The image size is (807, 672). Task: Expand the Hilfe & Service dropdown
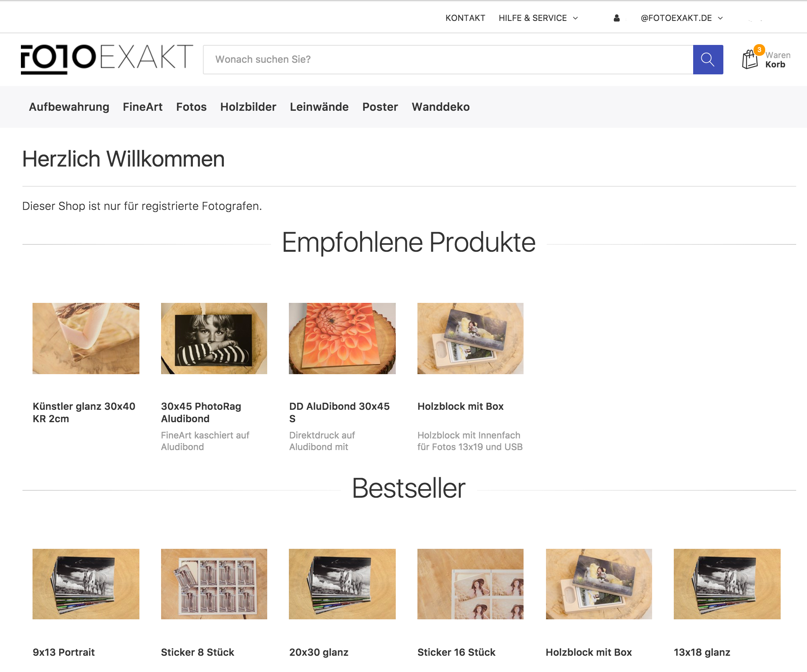pos(538,18)
